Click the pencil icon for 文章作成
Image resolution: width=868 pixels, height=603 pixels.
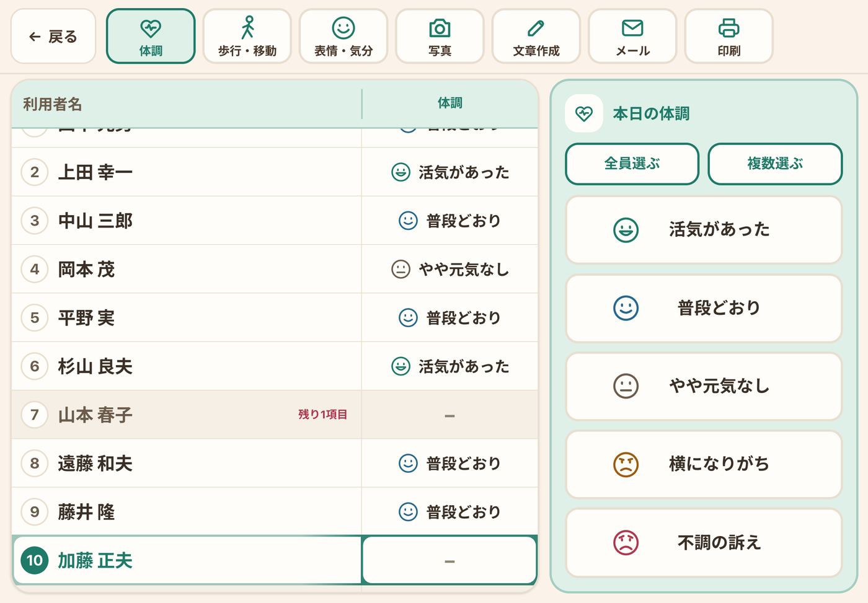(x=536, y=28)
